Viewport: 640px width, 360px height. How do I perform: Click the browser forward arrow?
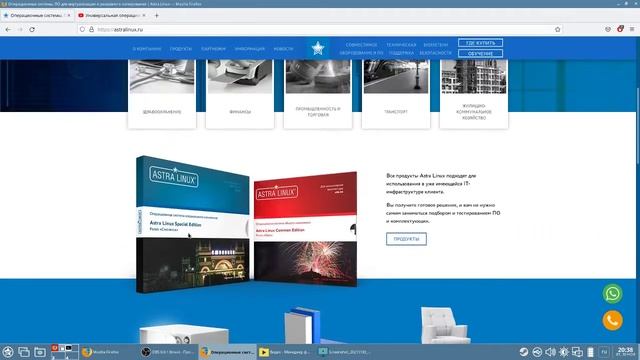20,29
